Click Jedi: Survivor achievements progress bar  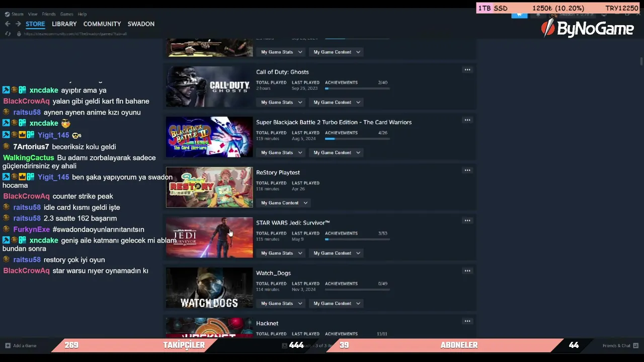[357, 239]
